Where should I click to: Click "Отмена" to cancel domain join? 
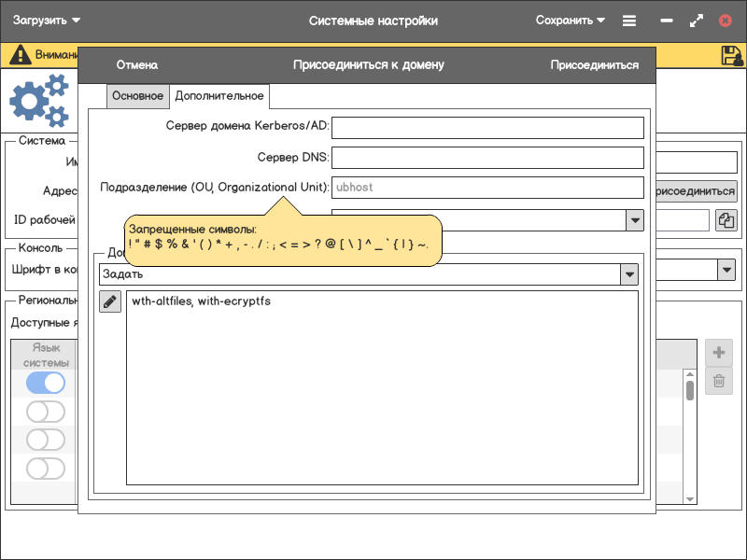tap(136, 65)
